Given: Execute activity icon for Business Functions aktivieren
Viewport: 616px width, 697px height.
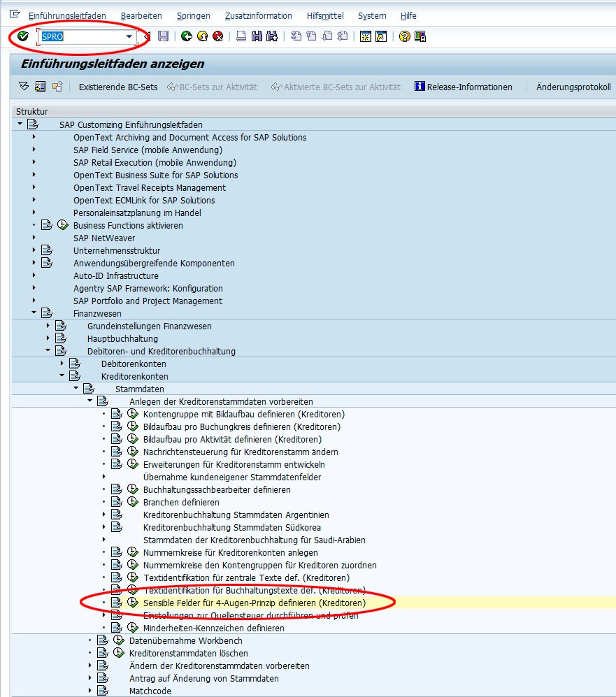Looking at the screenshot, I should coord(63,225).
